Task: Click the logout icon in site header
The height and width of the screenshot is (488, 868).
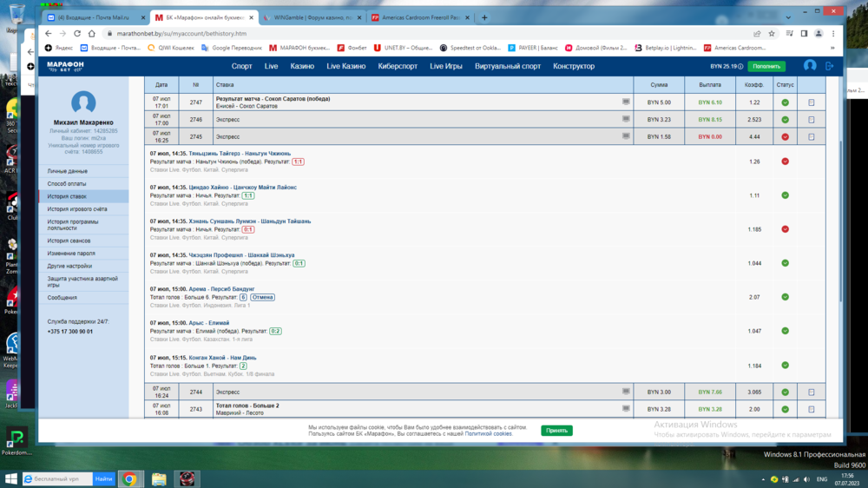Action: (x=830, y=66)
